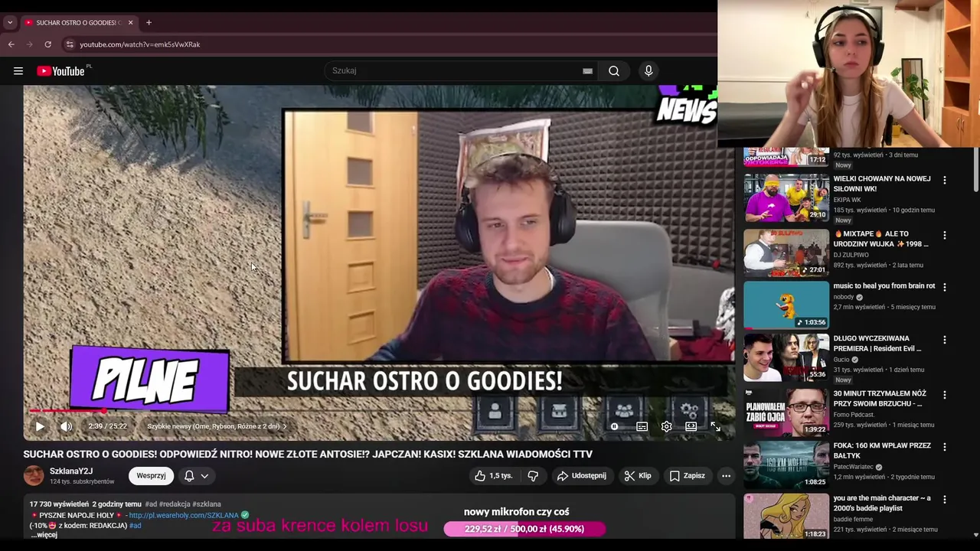Share the video via Udostępnij
This screenshot has width=980, height=551.
pyautogui.click(x=581, y=476)
